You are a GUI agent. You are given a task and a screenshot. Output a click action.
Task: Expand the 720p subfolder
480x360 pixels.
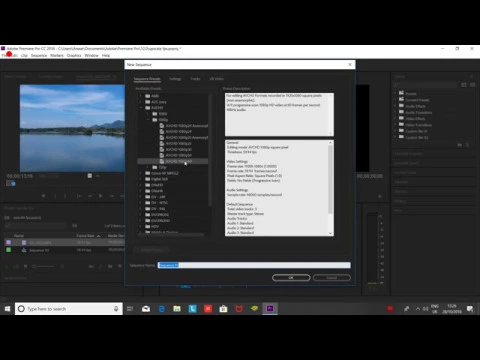tap(148, 167)
